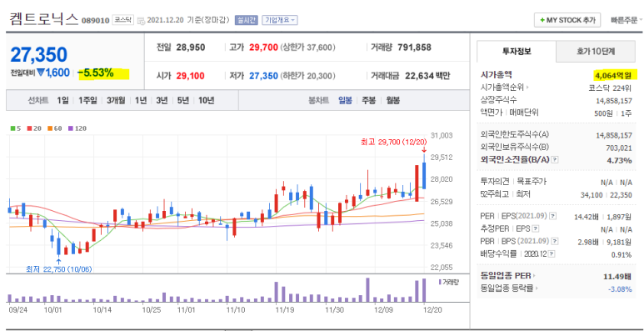Image resolution: width=644 pixels, height=331 pixels.
Task: Click the 거래대금 value 22,634 백만
Action: 427,76
